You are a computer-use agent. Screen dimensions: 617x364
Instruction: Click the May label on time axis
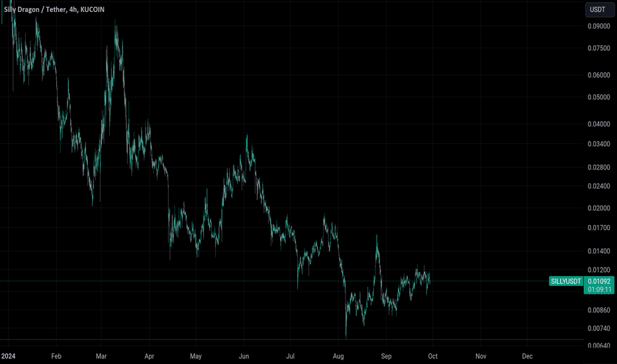point(195,356)
